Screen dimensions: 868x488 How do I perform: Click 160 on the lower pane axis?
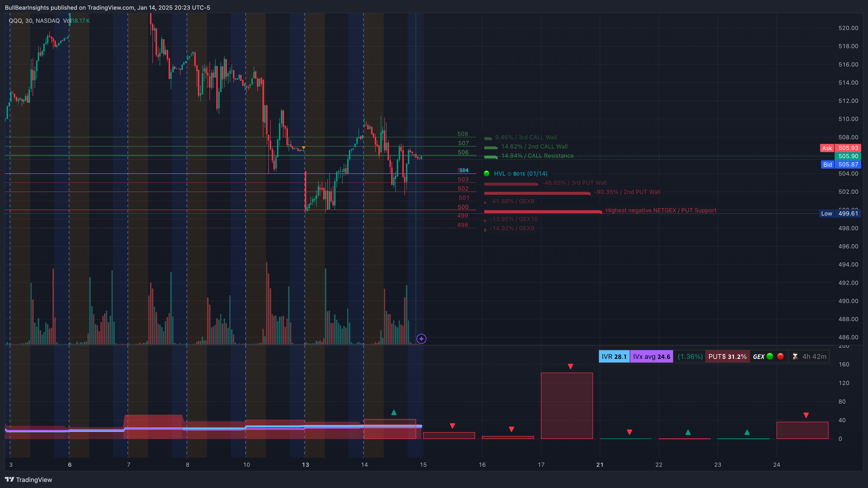tap(844, 364)
